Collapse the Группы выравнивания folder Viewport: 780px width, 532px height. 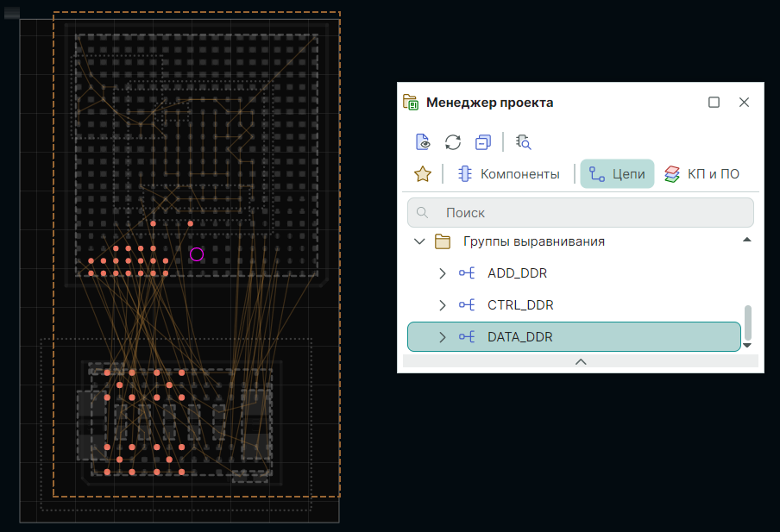tap(419, 241)
